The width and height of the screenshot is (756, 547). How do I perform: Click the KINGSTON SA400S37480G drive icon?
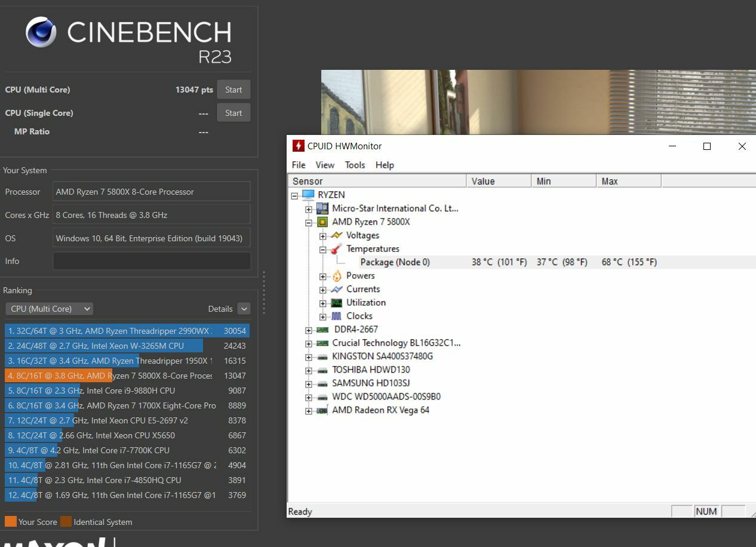322,357
